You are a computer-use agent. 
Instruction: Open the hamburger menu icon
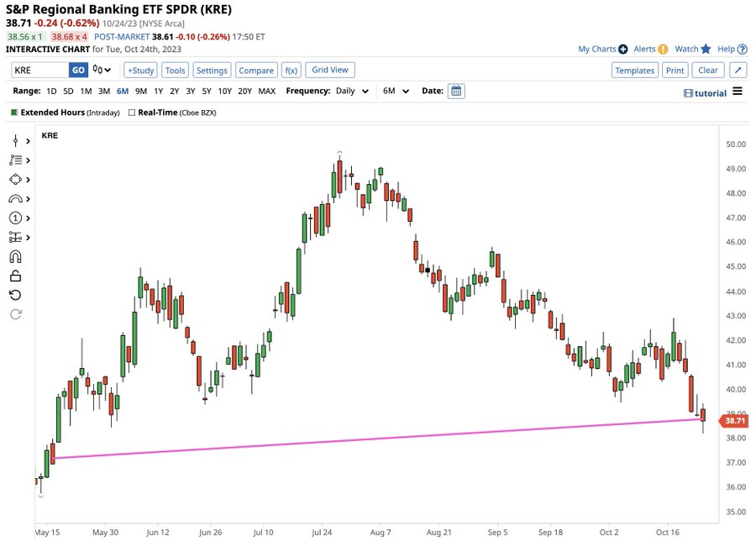click(x=738, y=92)
